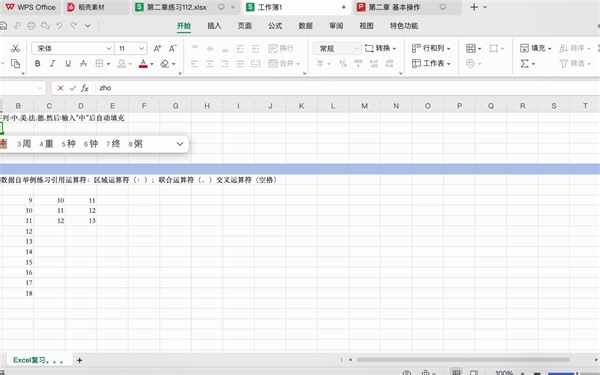
Task: Open font color dropdown arrow
Action: (152, 64)
